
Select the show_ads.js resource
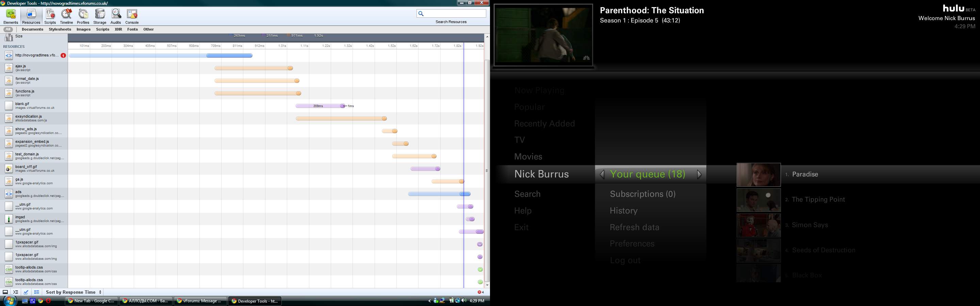(34, 131)
